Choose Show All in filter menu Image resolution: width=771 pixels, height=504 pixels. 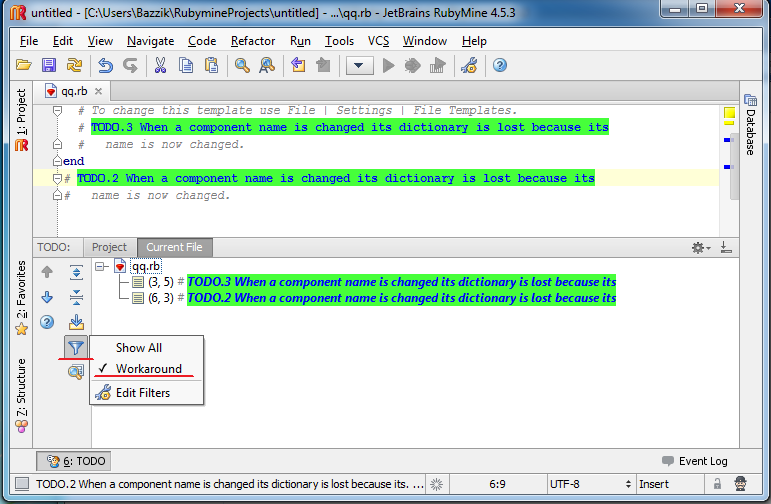(x=147, y=348)
